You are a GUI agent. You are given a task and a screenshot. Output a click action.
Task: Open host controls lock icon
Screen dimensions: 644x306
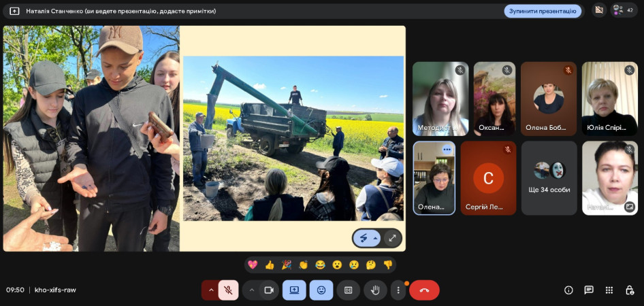click(630, 290)
